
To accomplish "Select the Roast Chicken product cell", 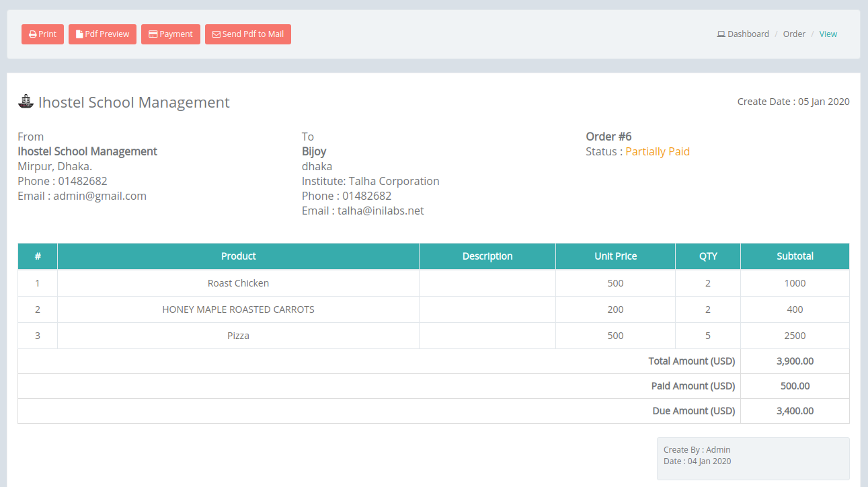I will (x=239, y=283).
